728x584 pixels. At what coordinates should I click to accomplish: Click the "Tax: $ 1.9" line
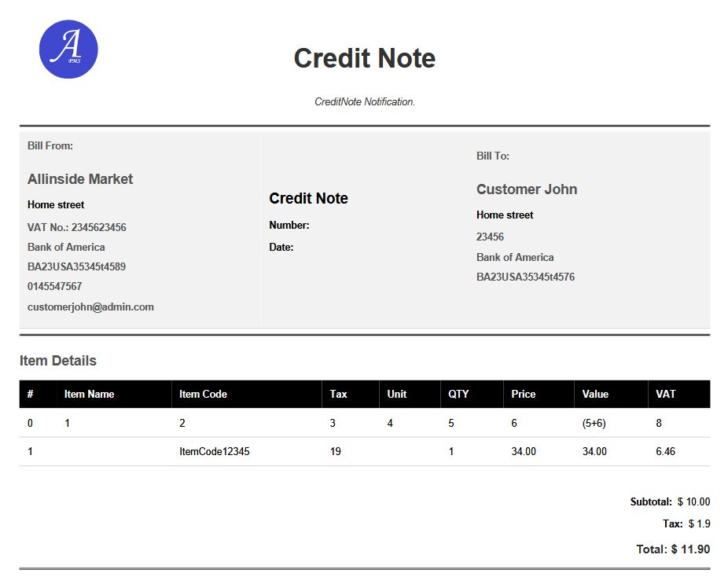click(x=686, y=524)
